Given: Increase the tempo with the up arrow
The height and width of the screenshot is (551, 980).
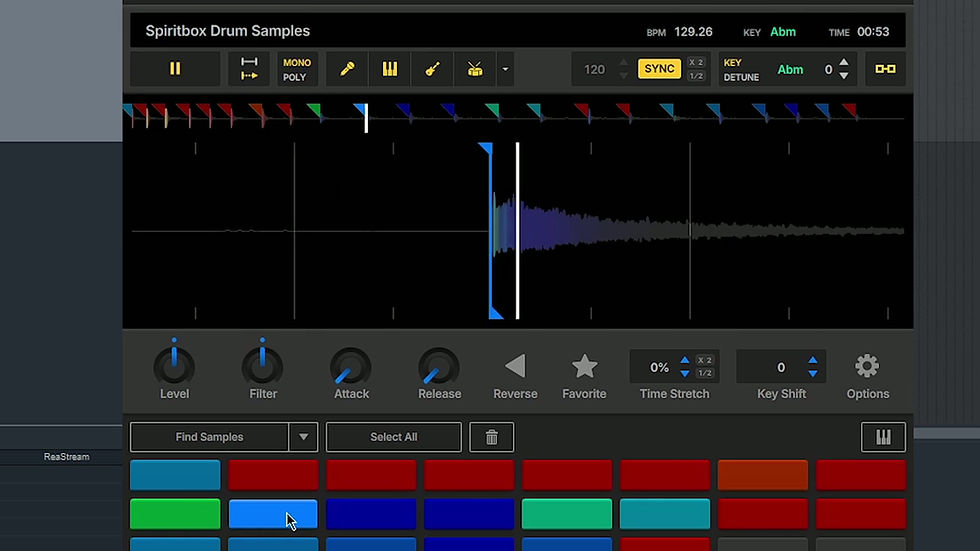Looking at the screenshot, I should [624, 62].
